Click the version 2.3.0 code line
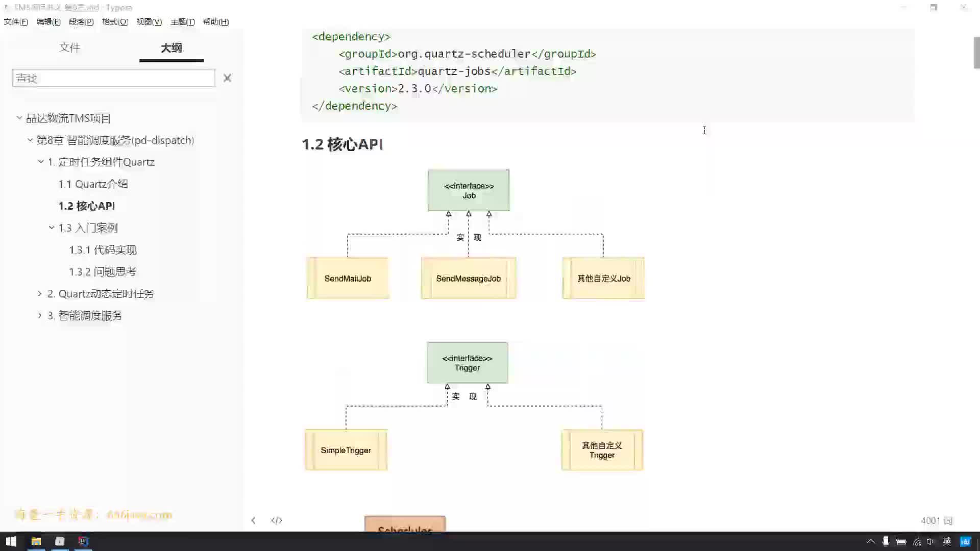Viewport: 980px width, 551px height. [x=418, y=89]
